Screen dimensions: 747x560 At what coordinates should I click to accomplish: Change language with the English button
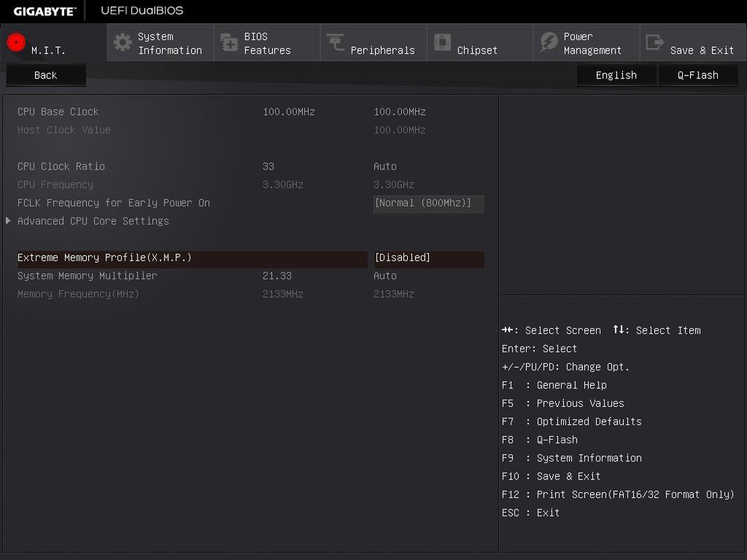[x=616, y=75]
